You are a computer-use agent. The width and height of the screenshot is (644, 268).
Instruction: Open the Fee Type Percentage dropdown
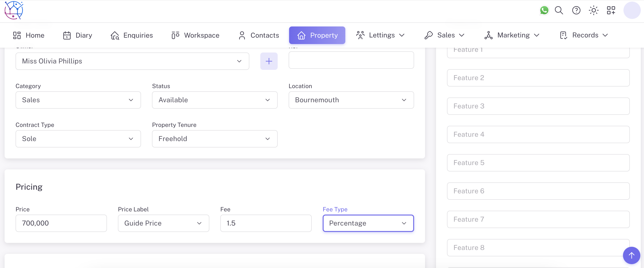coord(368,223)
